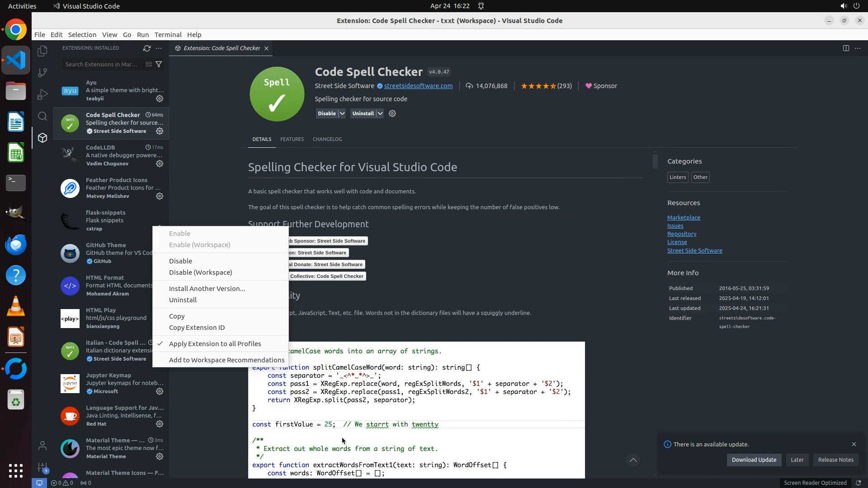The width and height of the screenshot is (868, 488).
Task: Expand the Disable button dropdown arrow
Action: [x=342, y=113]
